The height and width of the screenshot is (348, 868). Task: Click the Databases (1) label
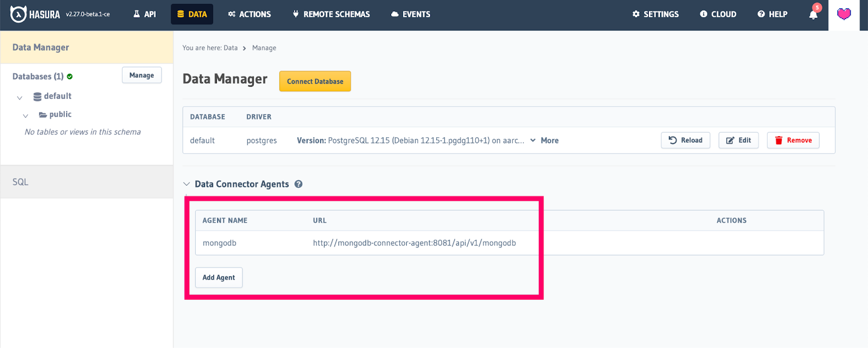click(38, 77)
